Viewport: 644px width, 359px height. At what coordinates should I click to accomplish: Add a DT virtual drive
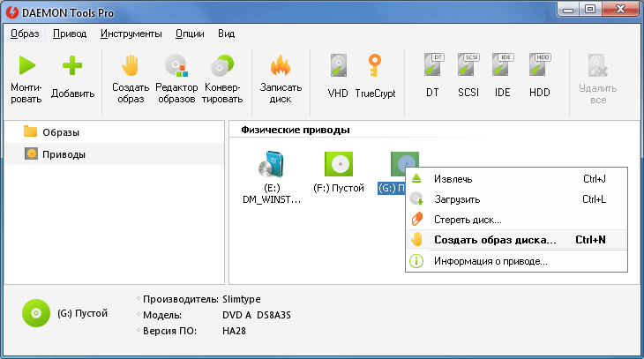tap(432, 67)
